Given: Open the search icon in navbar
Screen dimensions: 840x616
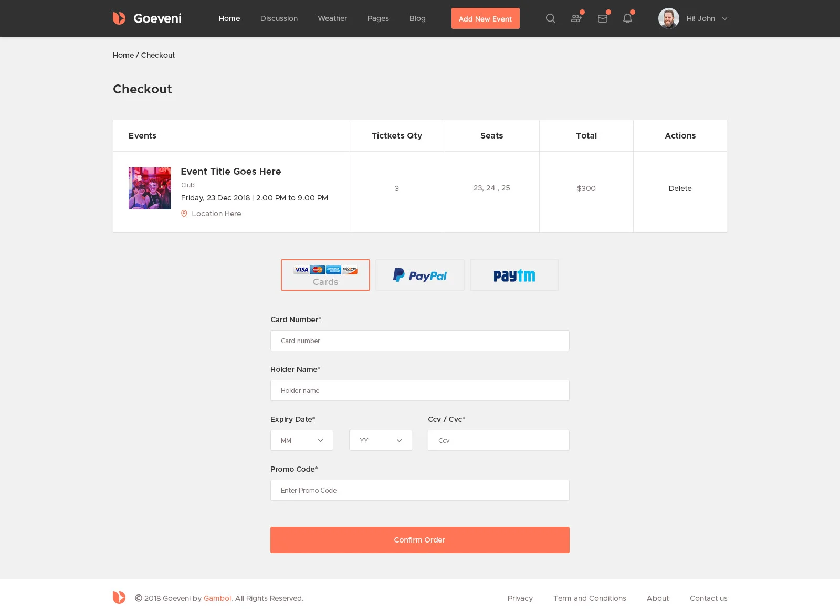Looking at the screenshot, I should click(550, 18).
